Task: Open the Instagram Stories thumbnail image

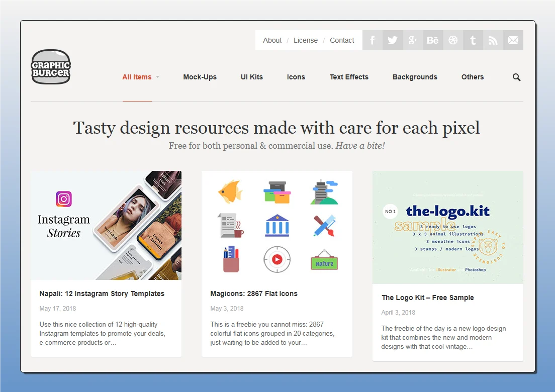Action: click(106, 225)
